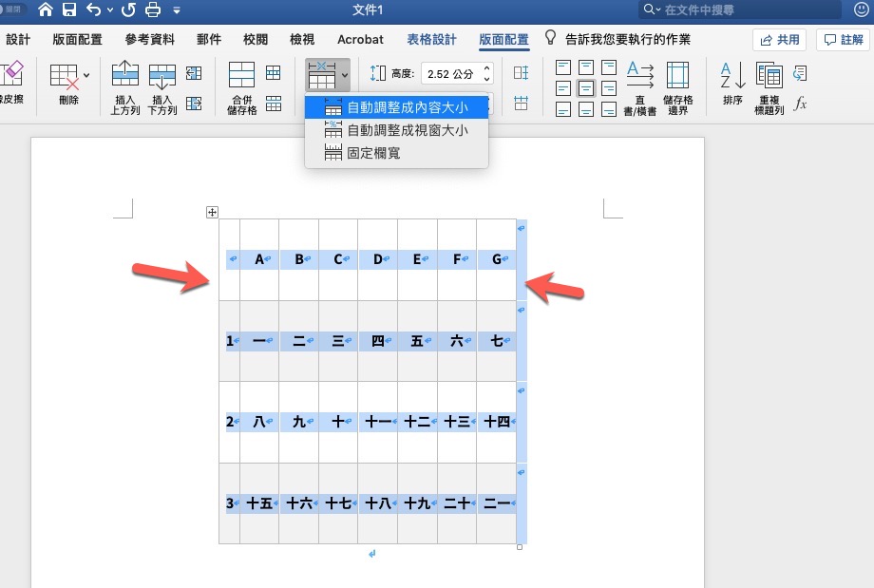Switch to the 校閱 ribbon tab
This screenshot has width=874, height=588.
pyautogui.click(x=254, y=40)
